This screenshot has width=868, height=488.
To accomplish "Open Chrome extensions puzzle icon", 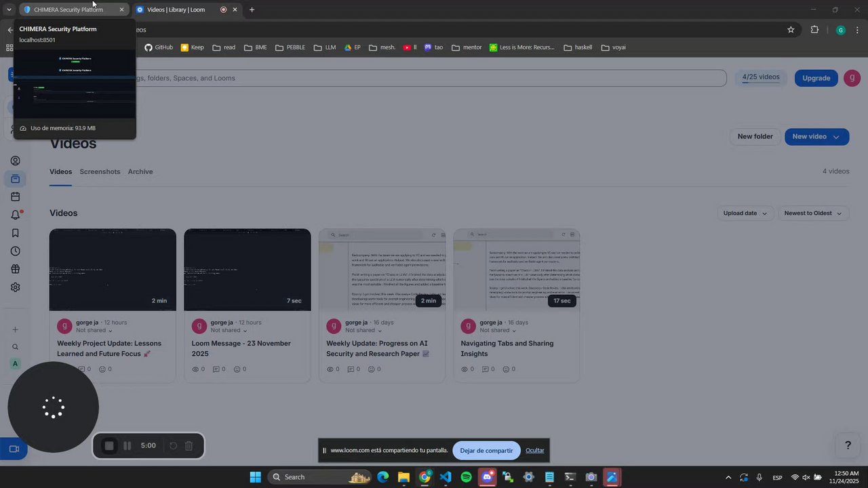I will pos(814,30).
